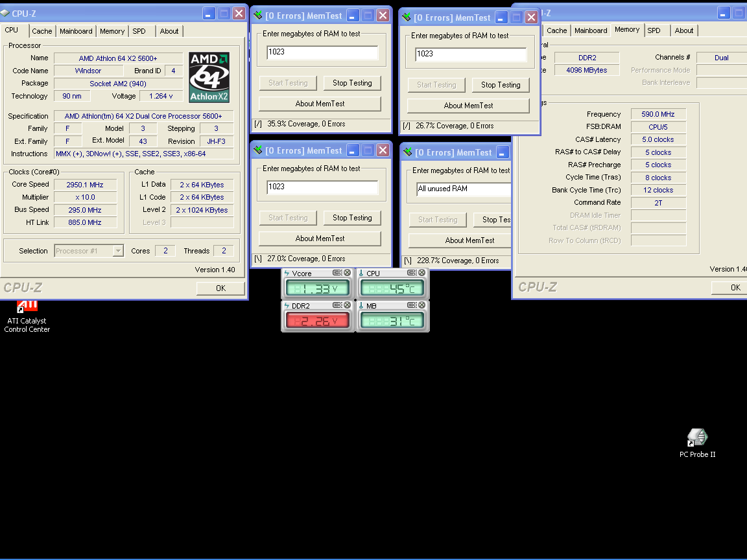This screenshot has height=560, width=747.
Task: Click title icon of MemTest at 27.0% coverage
Action: (x=257, y=150)
